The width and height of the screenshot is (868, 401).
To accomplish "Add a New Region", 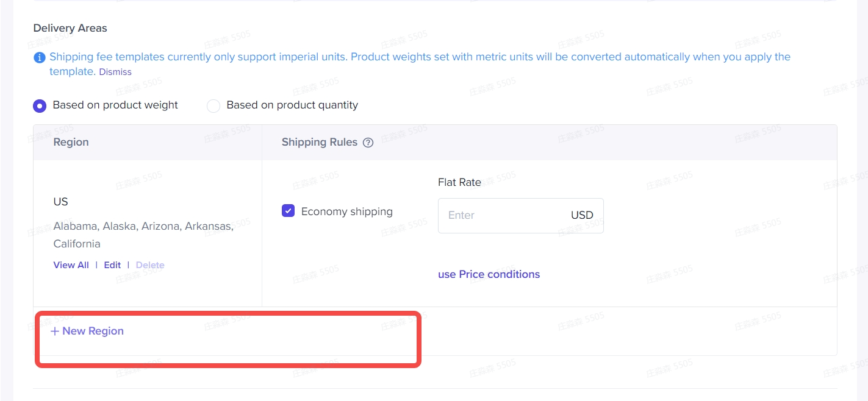I will point(87,331).
